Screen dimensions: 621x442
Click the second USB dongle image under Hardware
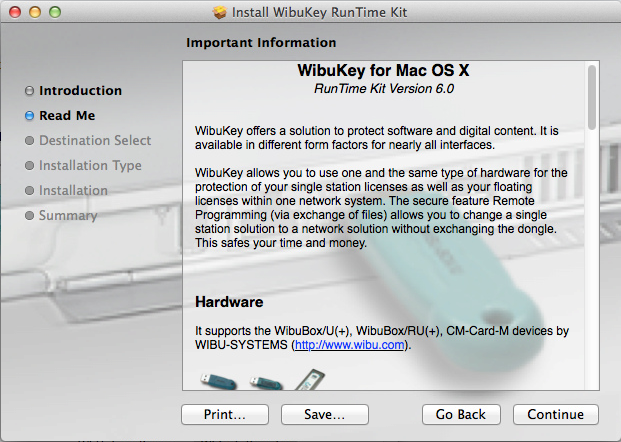[264, 380]
